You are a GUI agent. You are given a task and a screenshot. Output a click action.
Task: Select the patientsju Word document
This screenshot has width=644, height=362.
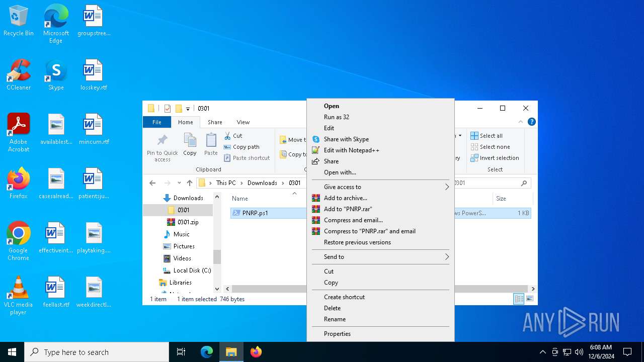click(x=94, y=184)
